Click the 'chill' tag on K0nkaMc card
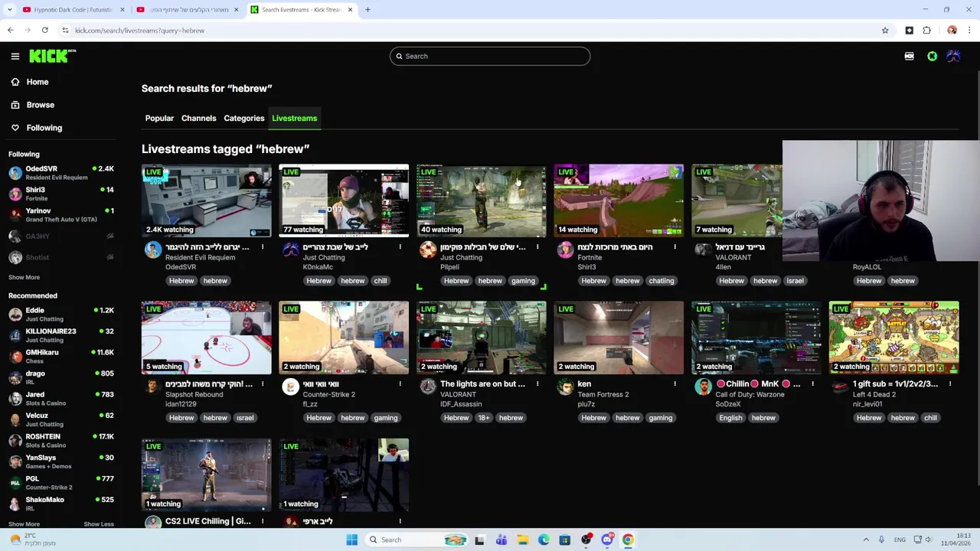 tap(381, 281)
